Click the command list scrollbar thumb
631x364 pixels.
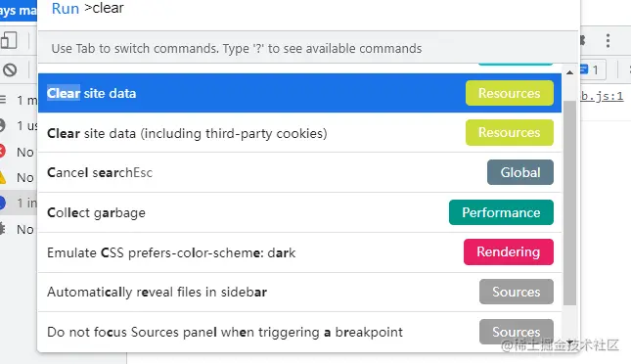click(569, 203)
